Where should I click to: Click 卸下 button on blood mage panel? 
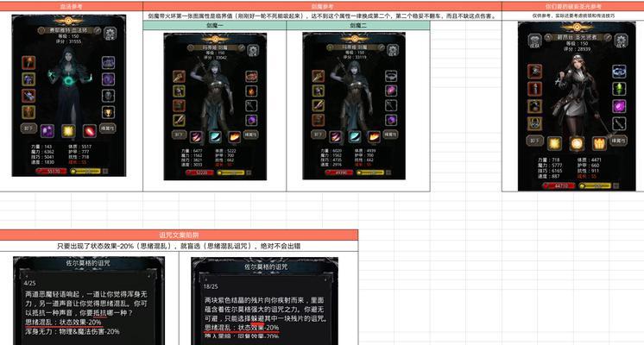point(28,129)
